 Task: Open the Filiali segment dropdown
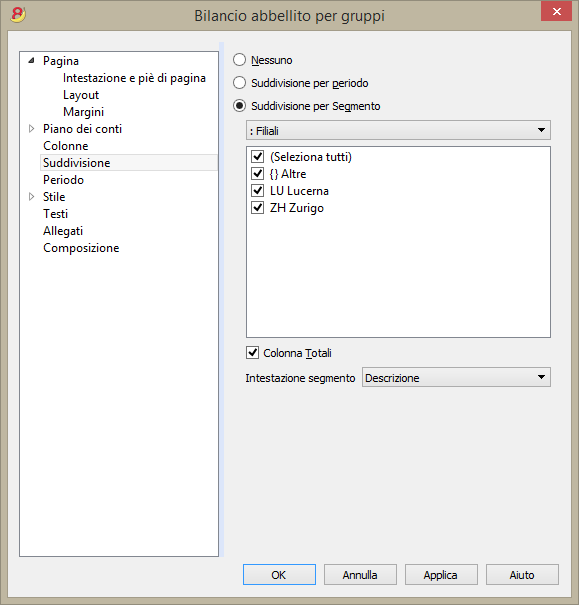point(398,130)
